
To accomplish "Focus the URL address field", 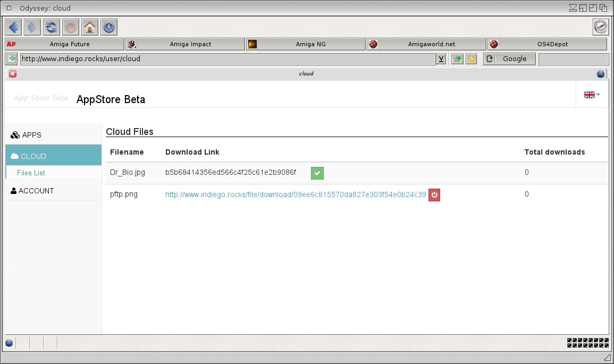I will 228,59.
